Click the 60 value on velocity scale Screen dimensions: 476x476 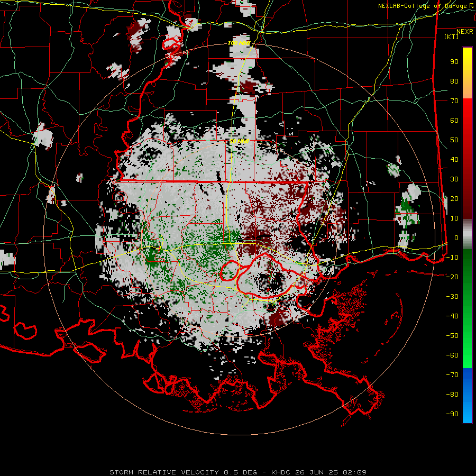pyautogui.click(x=454, y=120)
